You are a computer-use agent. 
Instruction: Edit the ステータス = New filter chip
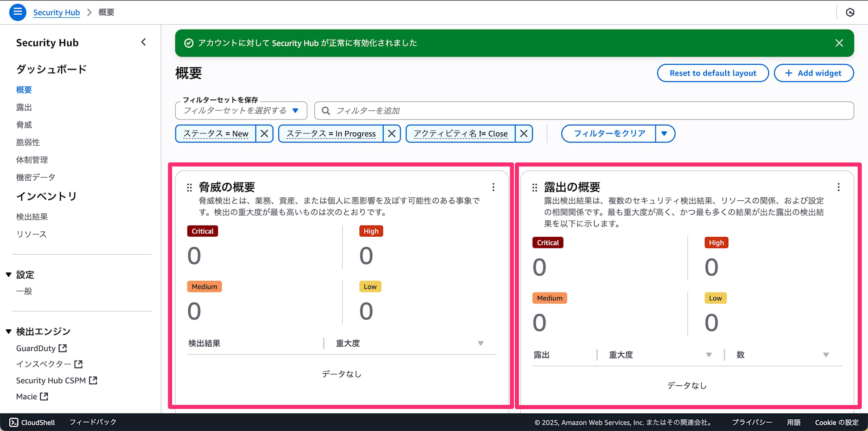click(x=216, y=133)
